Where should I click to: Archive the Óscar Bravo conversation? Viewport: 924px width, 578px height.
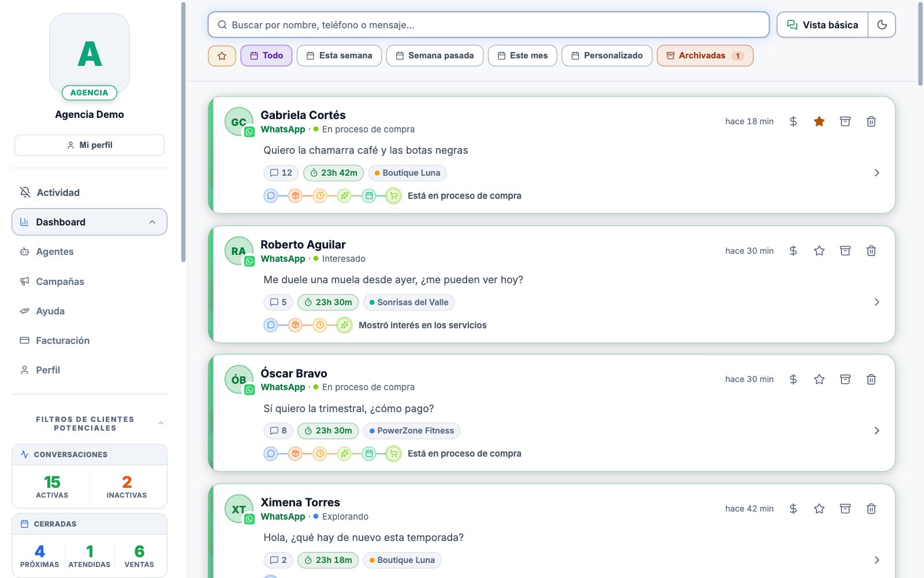845,379
